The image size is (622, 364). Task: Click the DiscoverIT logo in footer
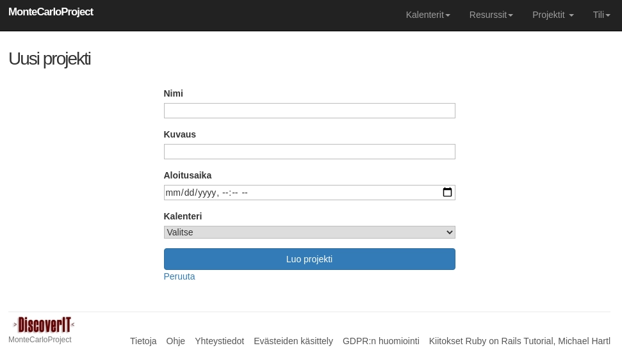(x=44, y=325)
